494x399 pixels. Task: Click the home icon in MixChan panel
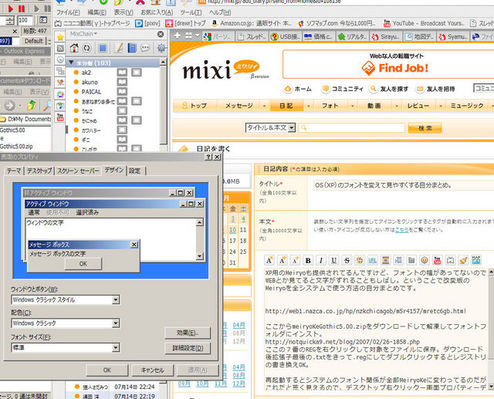(x=74, y=48)
